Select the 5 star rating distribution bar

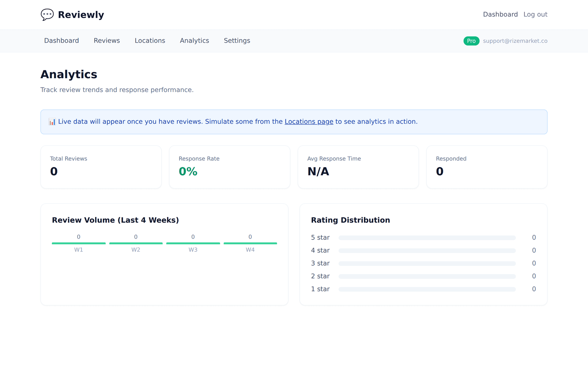[x=427, y=237]
